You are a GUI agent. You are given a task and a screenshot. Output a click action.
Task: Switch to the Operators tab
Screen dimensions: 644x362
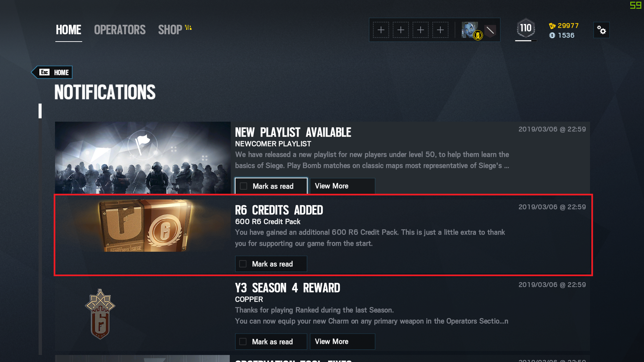[120, 30]
